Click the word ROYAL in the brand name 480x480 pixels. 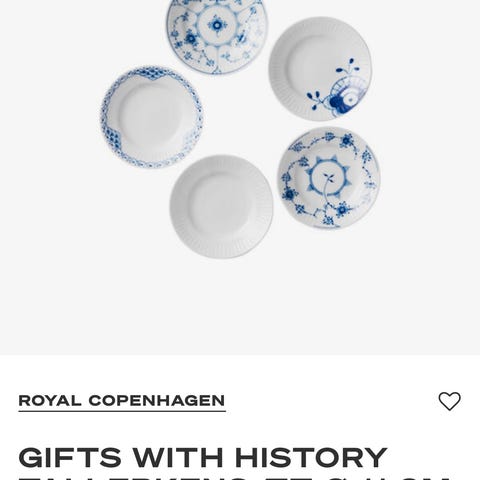[x=50, y=401]
